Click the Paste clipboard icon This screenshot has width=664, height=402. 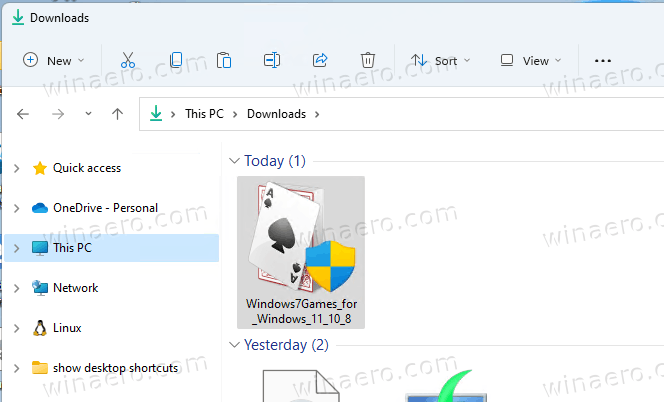[224, 60]
